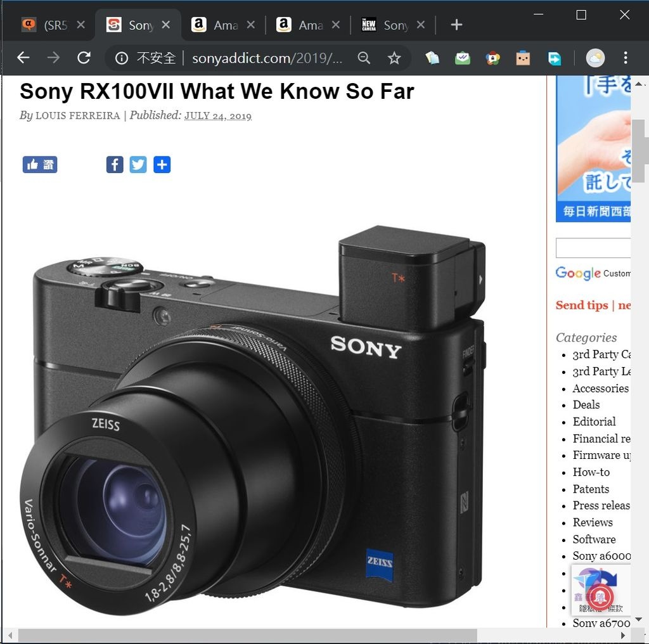Click the scroll-left arrow of the horizontal scrollbar
The height and width of the screenshot is (644, 649).
coord(10,635)
